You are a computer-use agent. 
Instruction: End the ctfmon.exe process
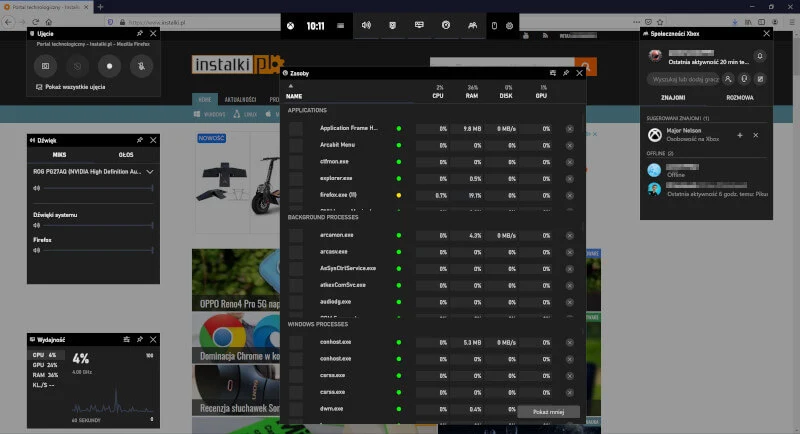[x=569, y=162]
